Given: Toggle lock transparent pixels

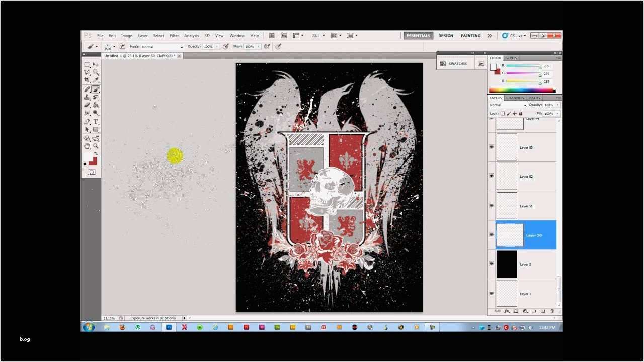Looking at the screenshot, I should [503, 114].
